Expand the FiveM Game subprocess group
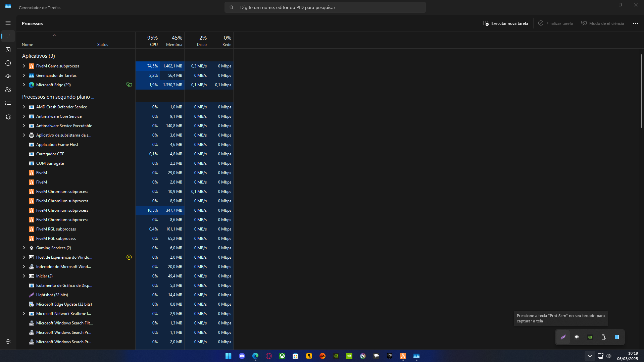Image resolution: width=644 pixels, height=362 pixels. point(24,66)
